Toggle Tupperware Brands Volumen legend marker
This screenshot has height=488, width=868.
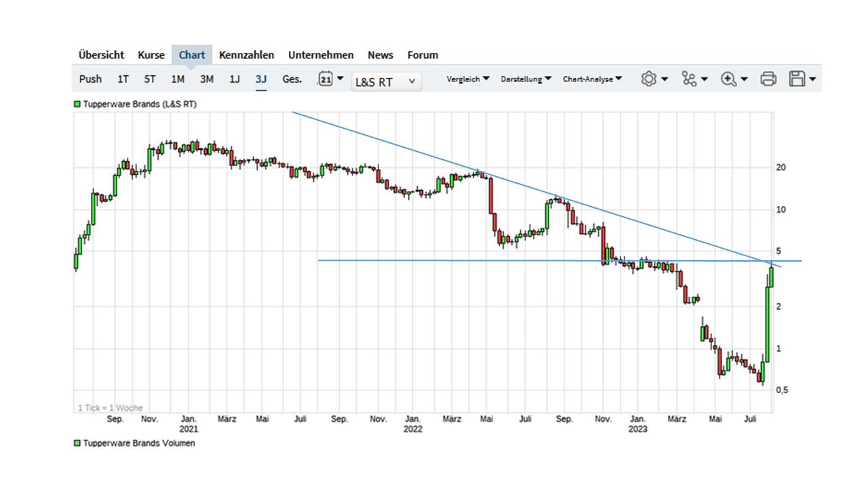(77, 443)
